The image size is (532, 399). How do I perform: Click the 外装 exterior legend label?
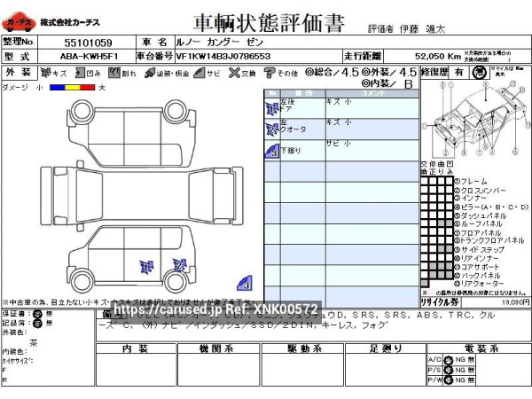click(15, 72)
